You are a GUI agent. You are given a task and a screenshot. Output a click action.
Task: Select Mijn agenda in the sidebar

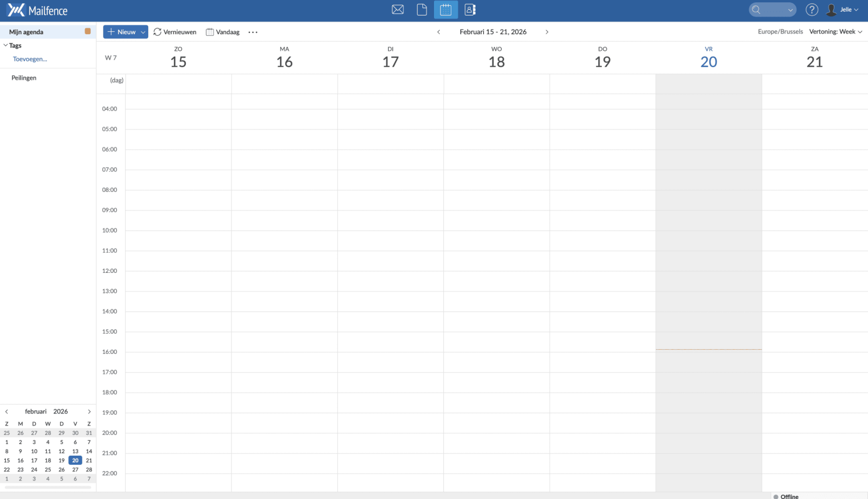pyautogui.click(x=27, y=32)
